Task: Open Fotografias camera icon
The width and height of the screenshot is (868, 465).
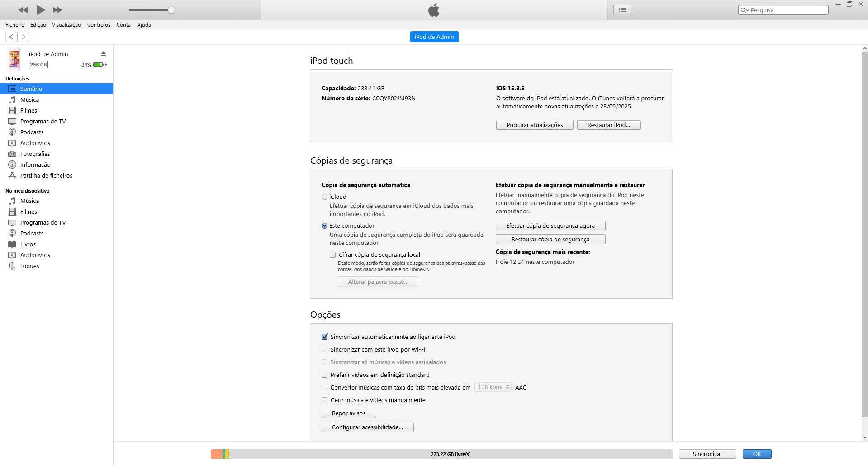Action: (12, 154)
